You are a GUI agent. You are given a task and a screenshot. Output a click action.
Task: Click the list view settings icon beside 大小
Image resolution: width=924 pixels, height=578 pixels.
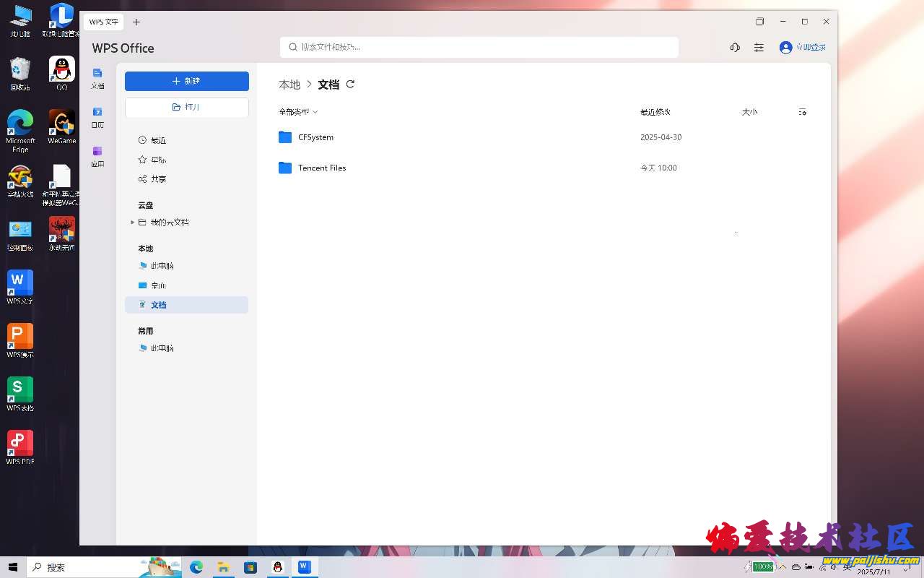click(x=802, y=112)
